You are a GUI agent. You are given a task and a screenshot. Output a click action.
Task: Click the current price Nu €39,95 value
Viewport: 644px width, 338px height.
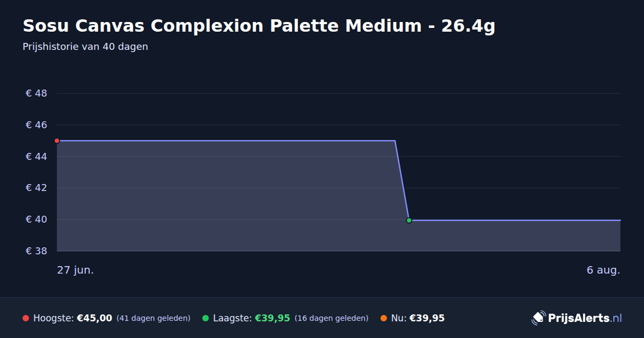pos(427,318)
